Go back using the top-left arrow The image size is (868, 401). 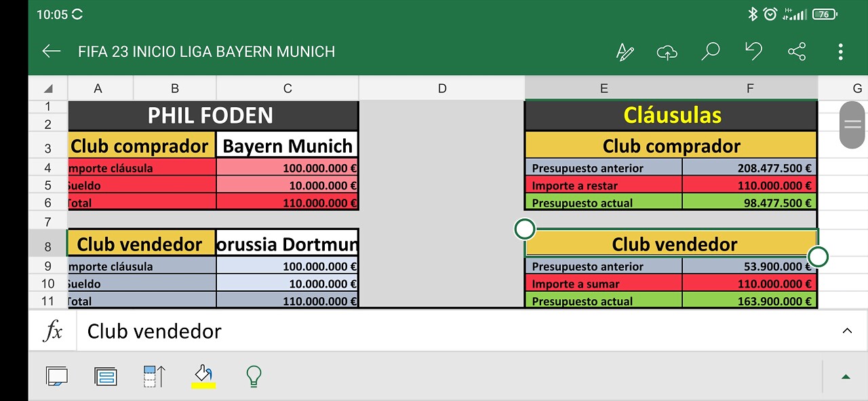tap(52, 52)
